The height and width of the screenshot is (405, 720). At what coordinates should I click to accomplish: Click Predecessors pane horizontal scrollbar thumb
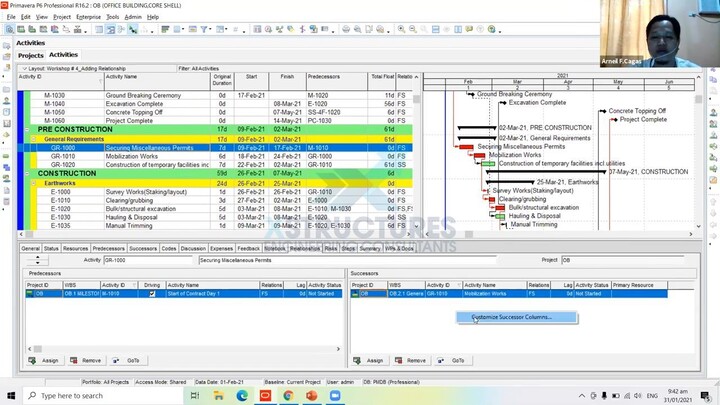(38, 349)
